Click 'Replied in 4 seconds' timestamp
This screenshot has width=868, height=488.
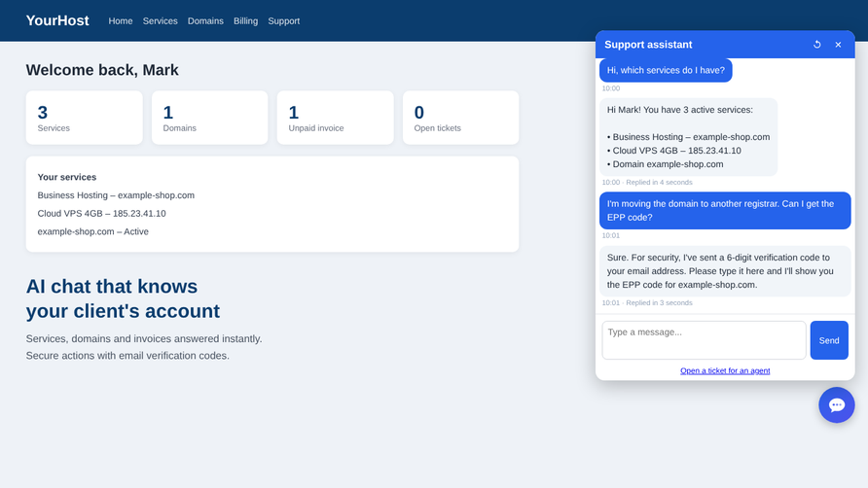pos(659,182)
